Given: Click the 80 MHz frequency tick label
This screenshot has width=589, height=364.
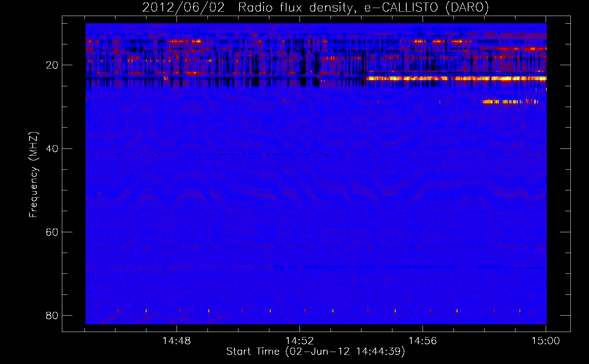Looking at the screenshot, I should [52, 316].
